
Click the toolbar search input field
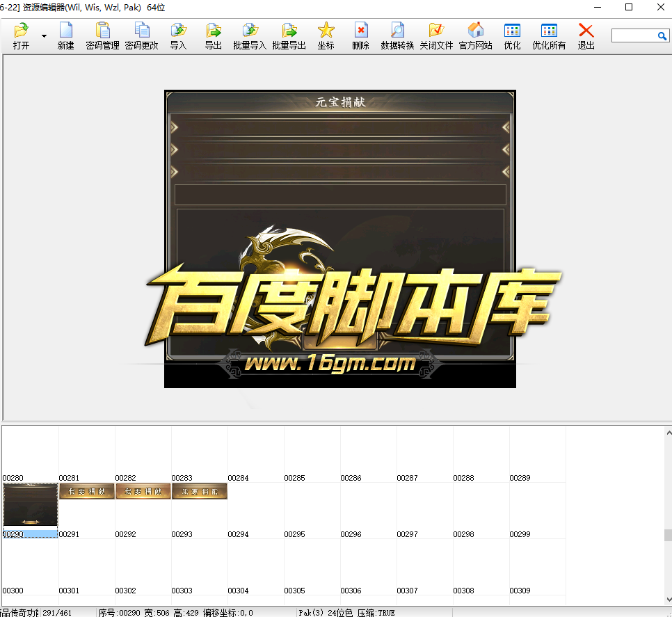[x=634, y=35]
